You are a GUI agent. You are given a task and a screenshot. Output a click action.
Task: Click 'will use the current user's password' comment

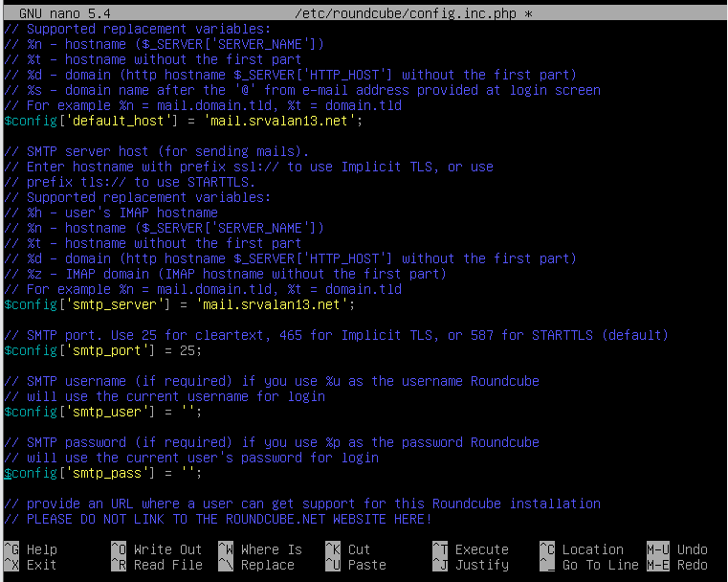pos(191,458)
